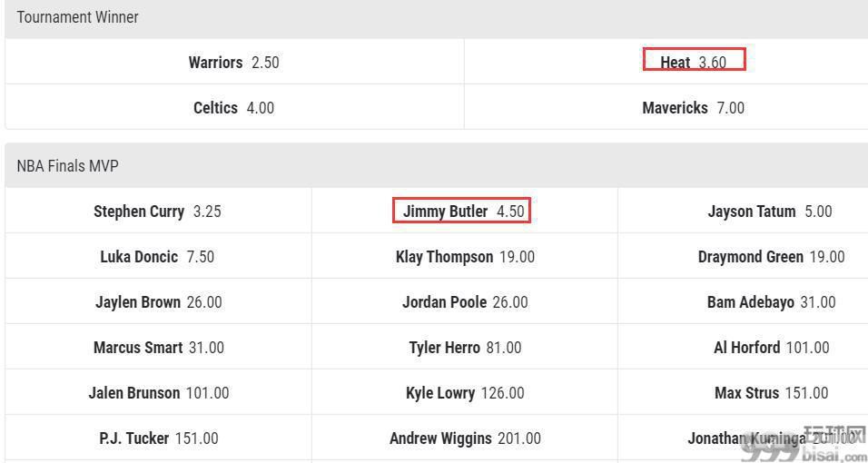Collapse the Tournament Winner section header

pos(436,17)
